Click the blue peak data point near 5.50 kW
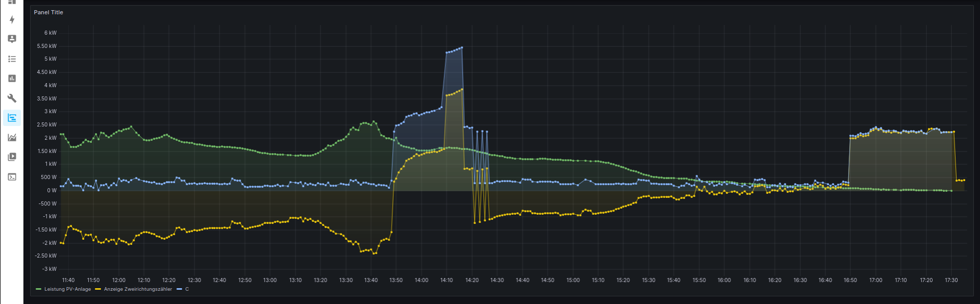Viewport: 980px width, 304px height. (x=462, y=48)
